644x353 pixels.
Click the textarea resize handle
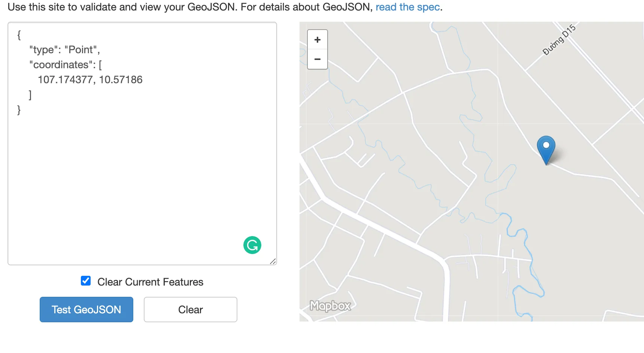[x=274, y=262]
